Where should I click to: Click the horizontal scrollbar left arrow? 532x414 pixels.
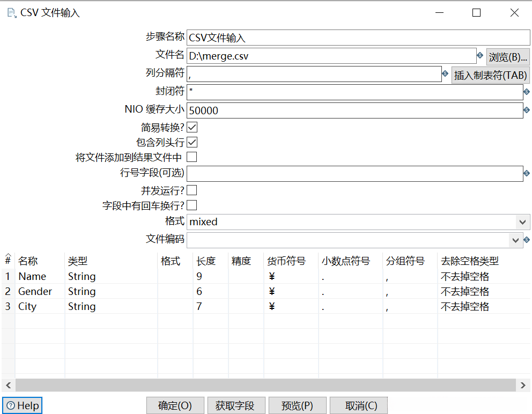coord(9,385)
